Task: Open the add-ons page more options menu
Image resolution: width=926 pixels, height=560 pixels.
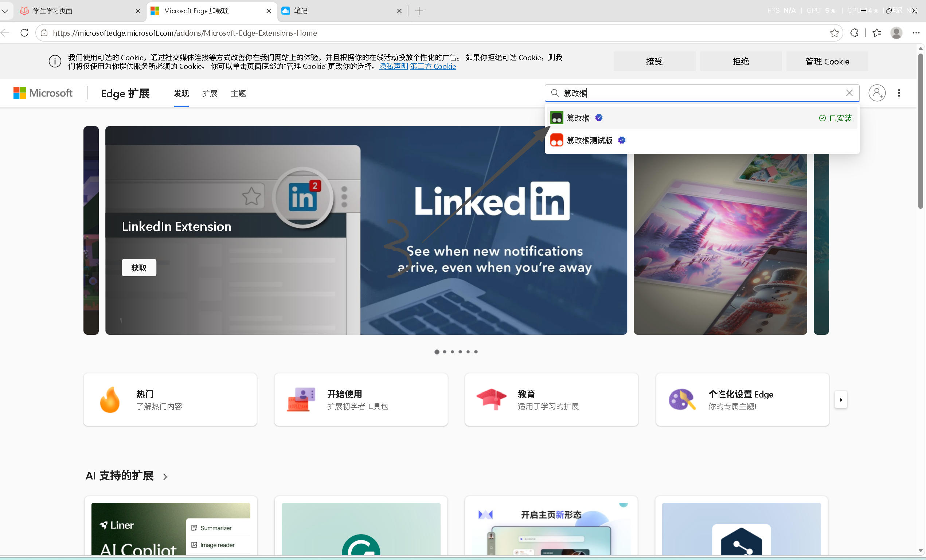Action: click(899, 93)
